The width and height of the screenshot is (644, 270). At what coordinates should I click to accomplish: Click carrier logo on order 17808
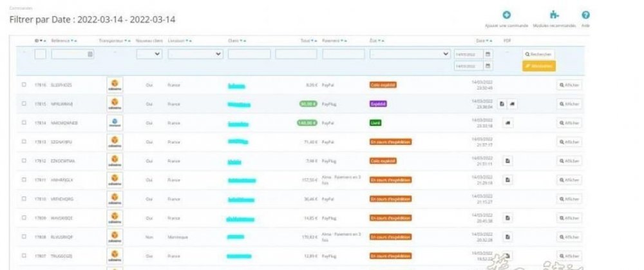pos(115,236)
